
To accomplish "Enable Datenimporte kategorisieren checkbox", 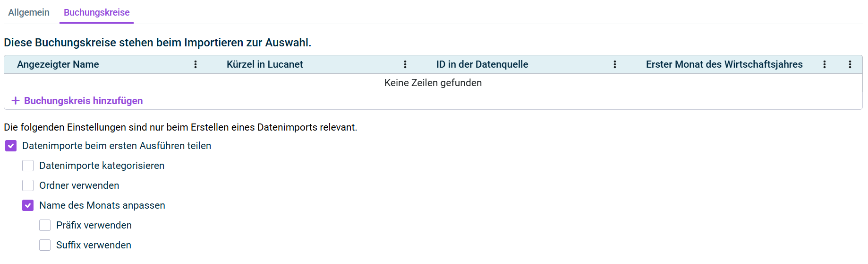I will (28, 166).
